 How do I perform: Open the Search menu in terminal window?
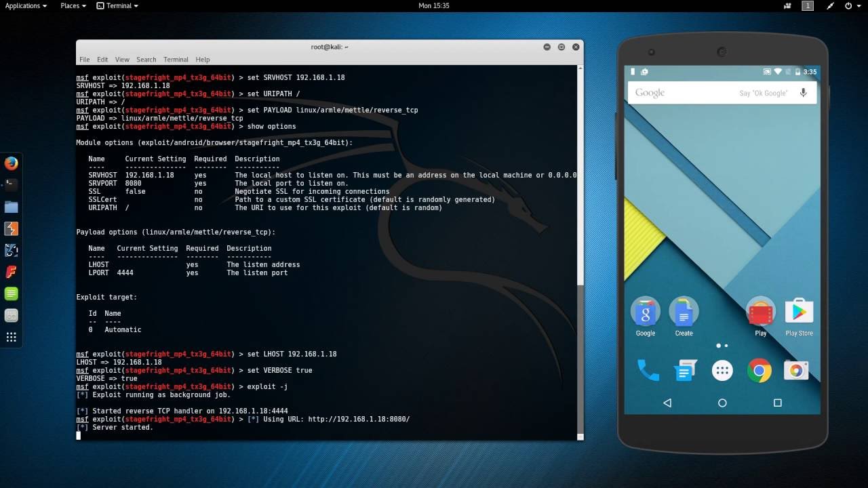pyautogui.click(x=146, y=60)
